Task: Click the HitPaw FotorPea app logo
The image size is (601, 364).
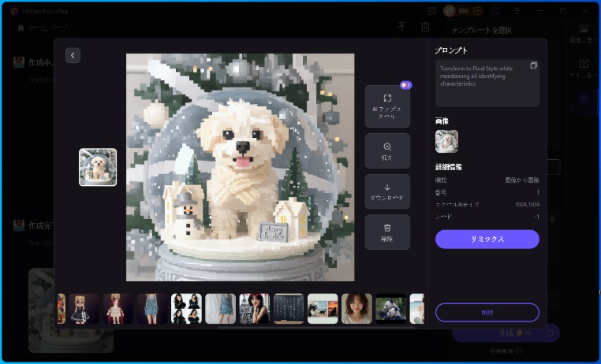Action: click(14, 11)
